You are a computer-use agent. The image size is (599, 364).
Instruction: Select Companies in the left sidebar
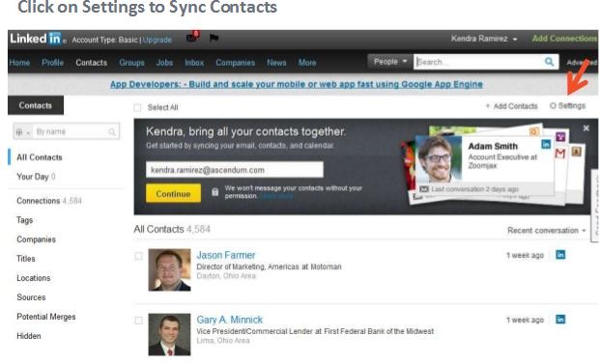37,239
